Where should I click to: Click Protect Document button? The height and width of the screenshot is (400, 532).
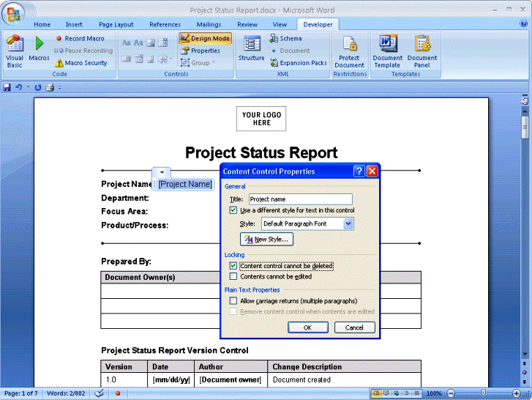click(350, 51)
